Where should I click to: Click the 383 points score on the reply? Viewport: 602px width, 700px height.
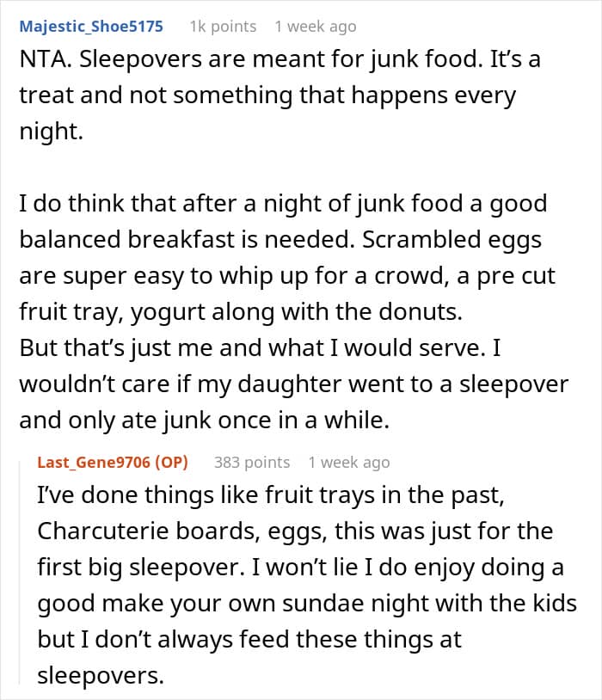[252, 463]
